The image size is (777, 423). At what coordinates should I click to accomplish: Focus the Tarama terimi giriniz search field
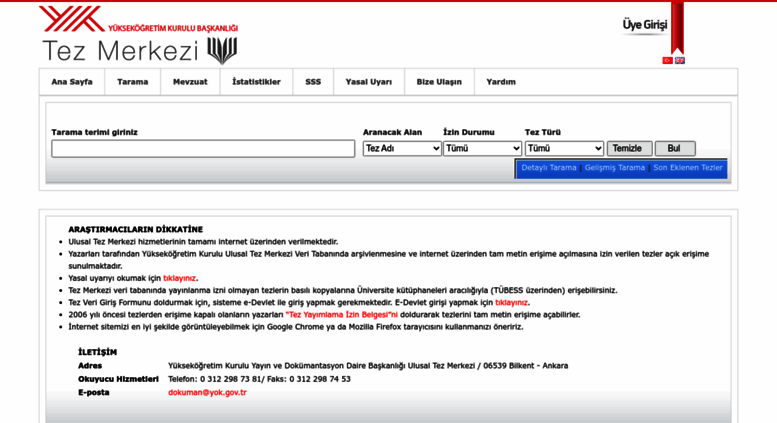(x=203, y=149)
